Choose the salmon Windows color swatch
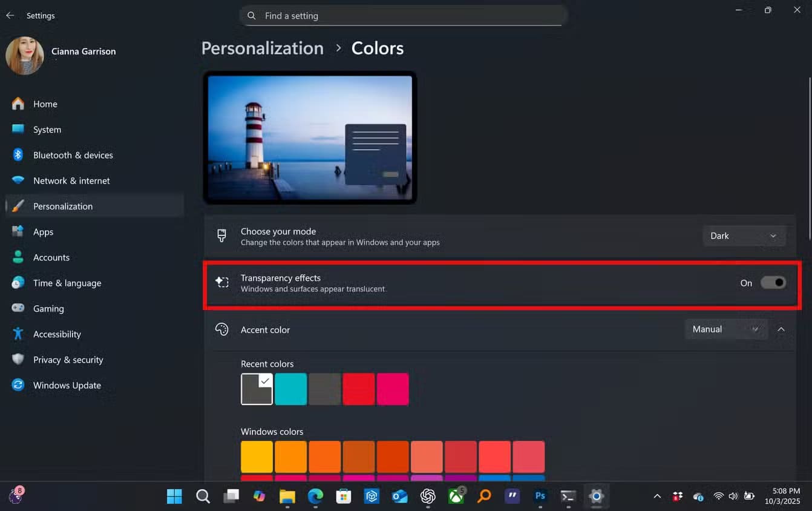Viewport: 812px width, 511px height. point(427,457)
